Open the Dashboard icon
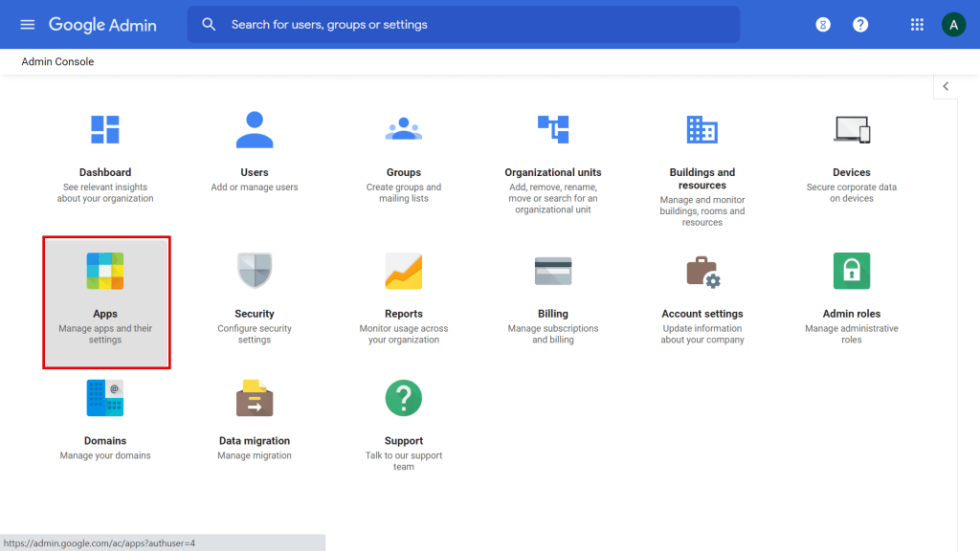This screenshot has height=551, width=980. pos(105,129)
